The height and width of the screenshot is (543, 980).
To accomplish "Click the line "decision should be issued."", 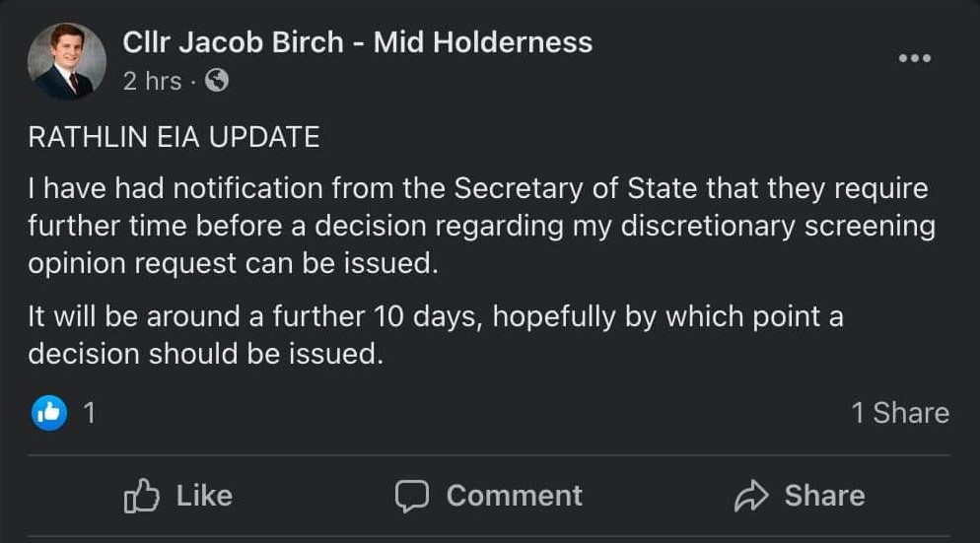I will coord(204,355).
